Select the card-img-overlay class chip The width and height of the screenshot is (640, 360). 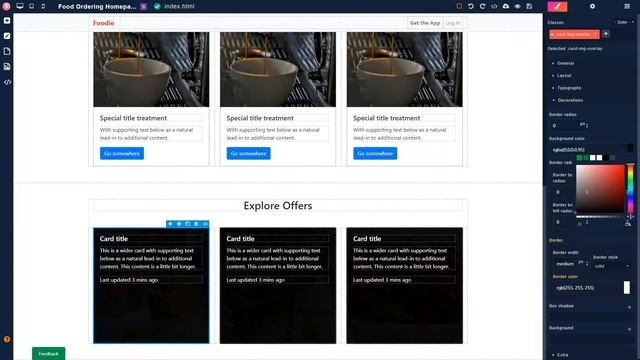pyautogui.click(x=574, y=34)
